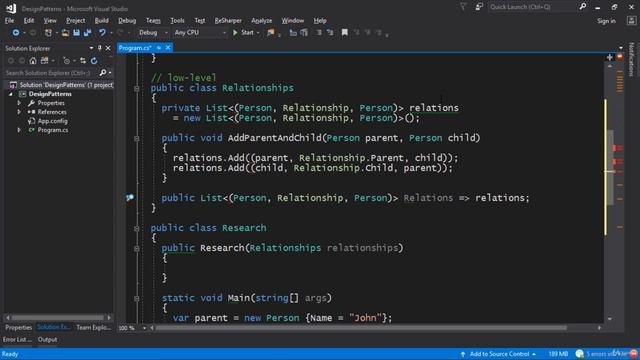Refresh the Solution Explorer tree

[94, 61]
